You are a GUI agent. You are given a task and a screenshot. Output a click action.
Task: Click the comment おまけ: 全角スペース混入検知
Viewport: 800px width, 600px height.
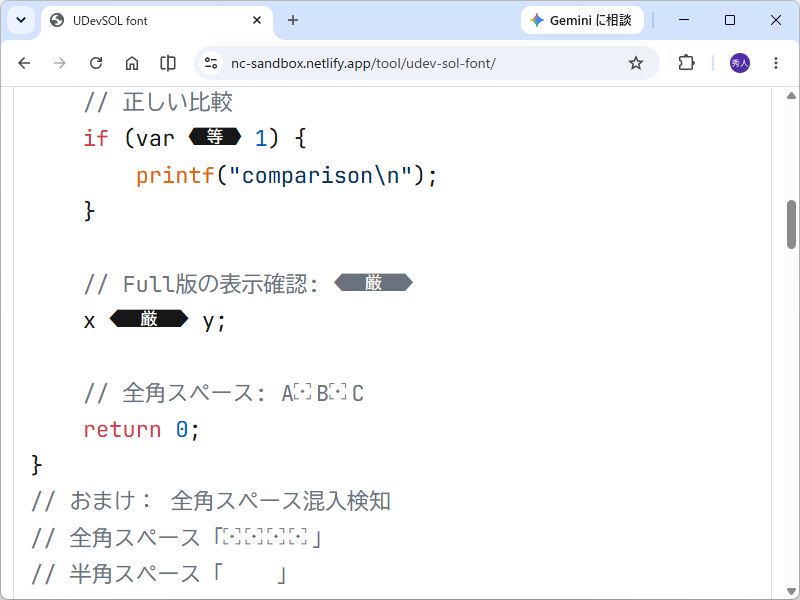pyautogui.click(x=211, y=501)
